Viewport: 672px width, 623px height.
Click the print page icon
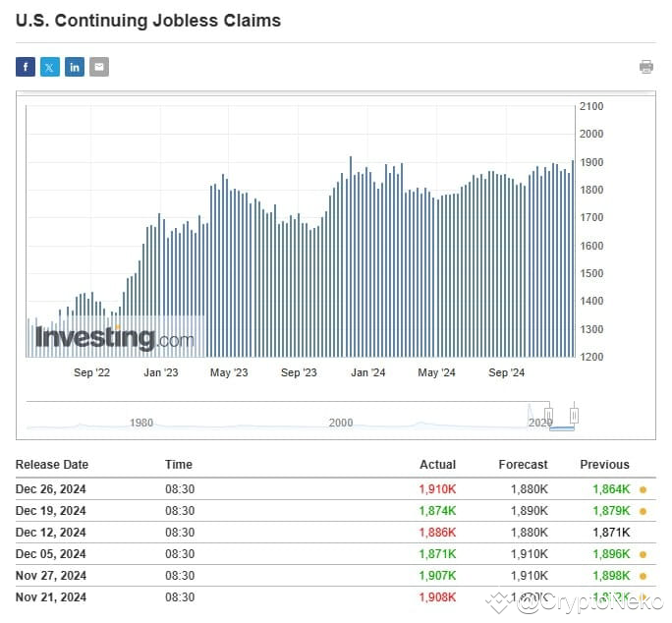[x=645, y=67]
